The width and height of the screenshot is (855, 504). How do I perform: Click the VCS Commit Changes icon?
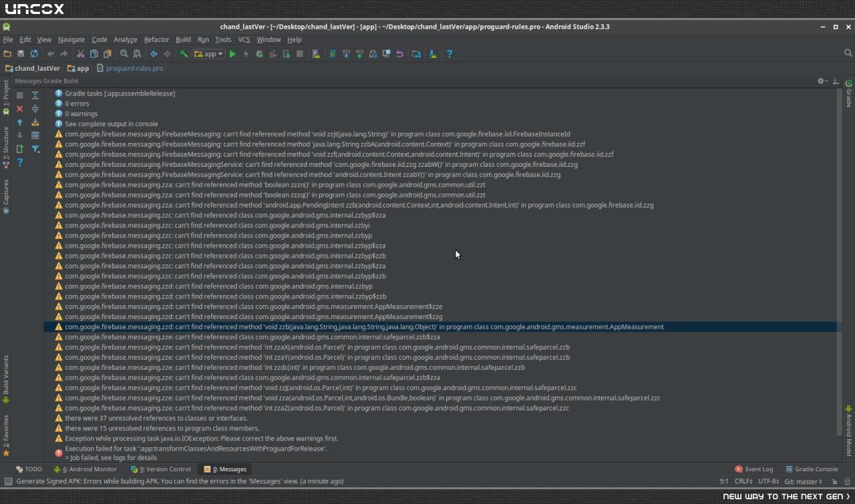point(359,54)
